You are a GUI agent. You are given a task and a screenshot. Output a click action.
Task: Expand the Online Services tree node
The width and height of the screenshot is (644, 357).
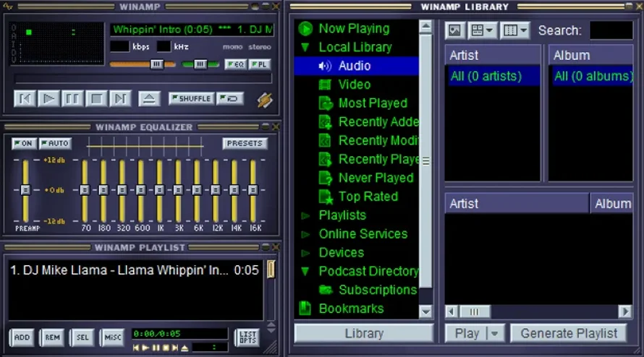point(305,234)
